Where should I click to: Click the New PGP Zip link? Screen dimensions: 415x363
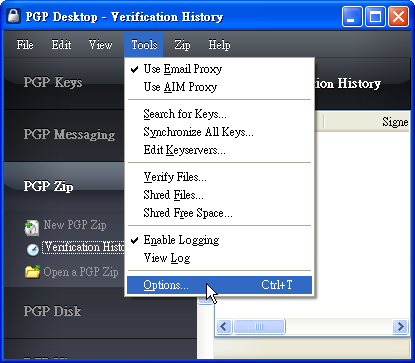pos(75,225)
